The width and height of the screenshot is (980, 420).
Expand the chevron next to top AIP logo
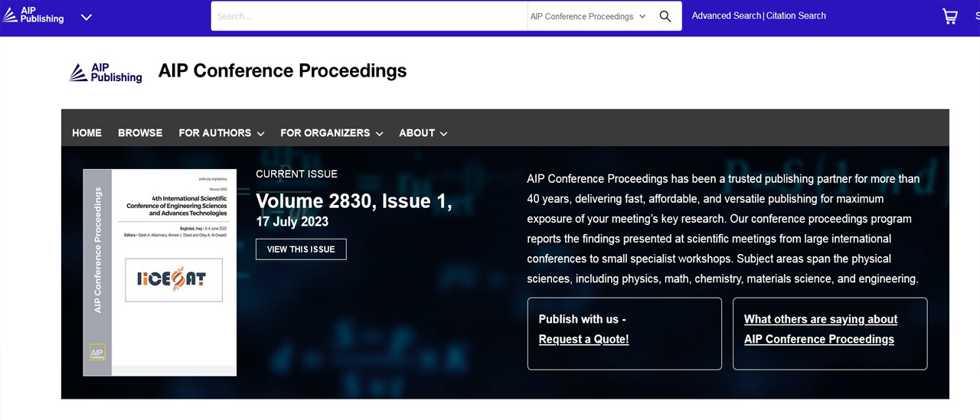coord(87,17)
